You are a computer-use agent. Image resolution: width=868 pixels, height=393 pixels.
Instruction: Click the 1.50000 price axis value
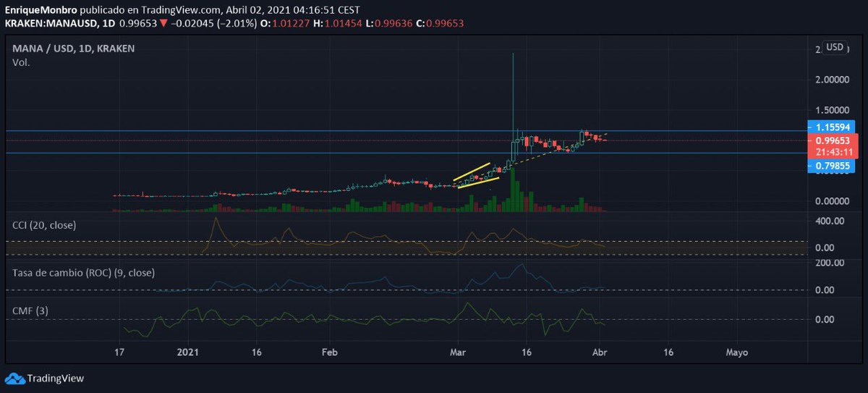click(x=832, y=109)
